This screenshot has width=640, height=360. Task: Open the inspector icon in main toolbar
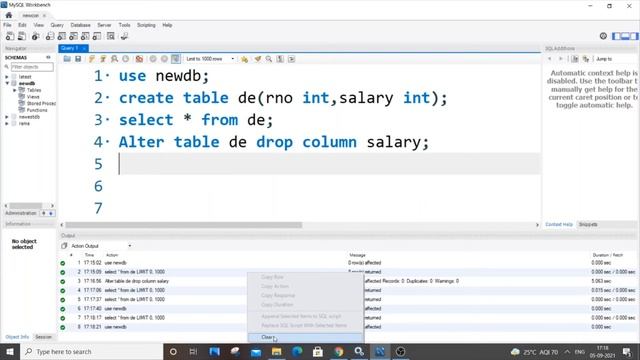coord(36,36)
